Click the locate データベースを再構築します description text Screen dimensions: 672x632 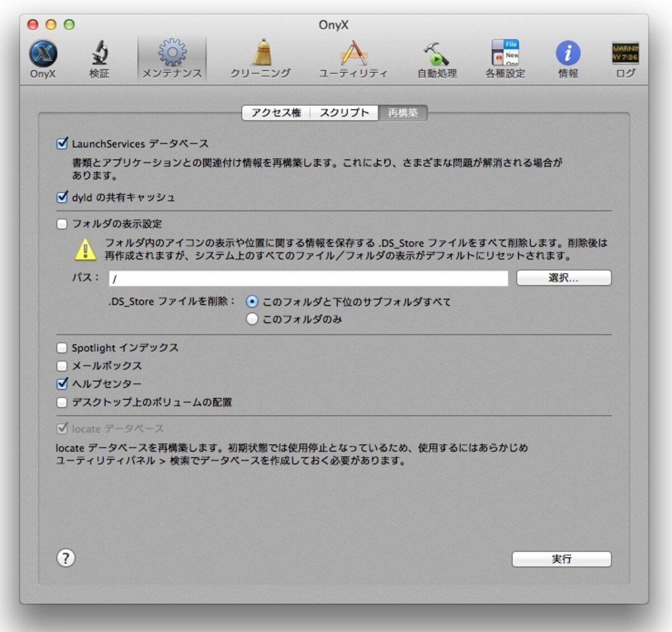coord(292,454)
